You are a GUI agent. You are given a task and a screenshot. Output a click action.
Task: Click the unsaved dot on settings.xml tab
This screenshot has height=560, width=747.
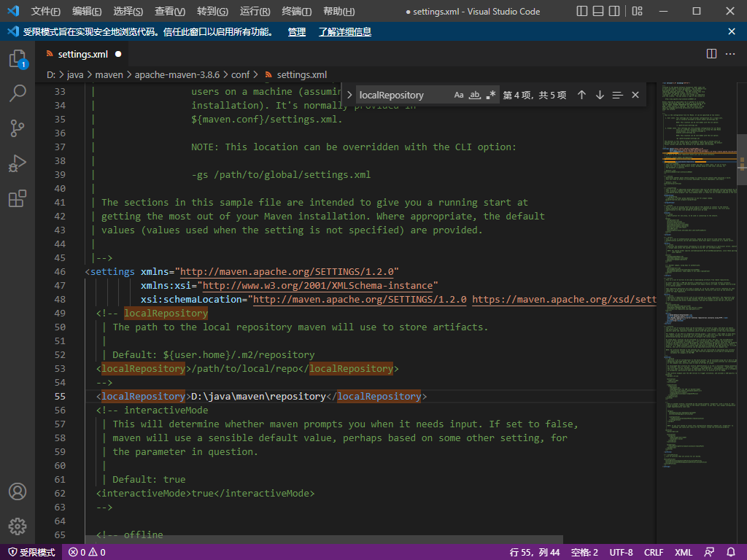click(x=118, y=54)
